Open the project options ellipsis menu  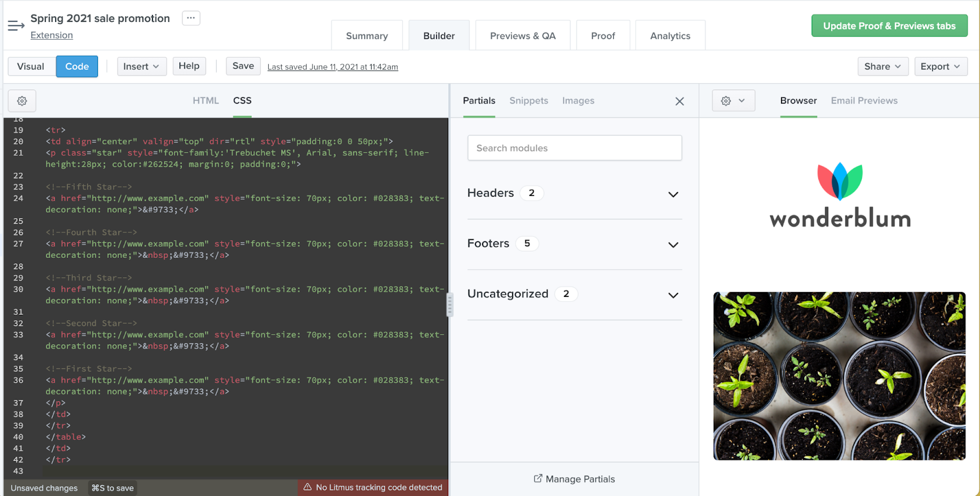(x=191, y=18)
